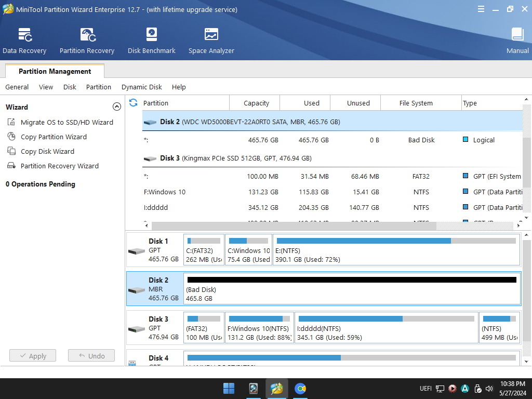Start Partition Recovery Wizard link
This screenshot has height=399, width=532.
coord(60,166)
